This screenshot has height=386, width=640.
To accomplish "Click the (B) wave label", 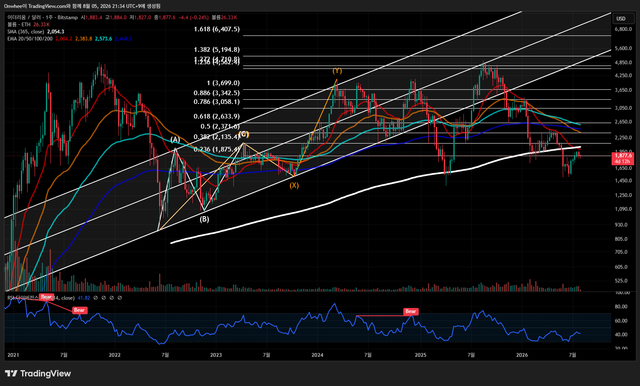I will [204, 219].
